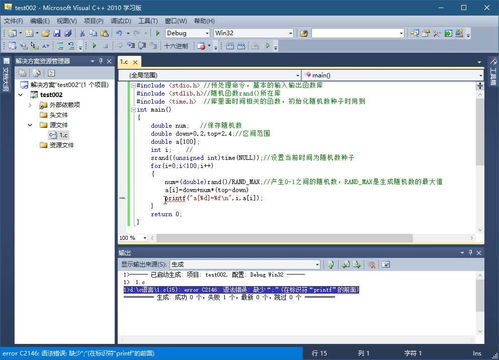
Task: Collapse the #include region in editor
Action: click(133, 85)
